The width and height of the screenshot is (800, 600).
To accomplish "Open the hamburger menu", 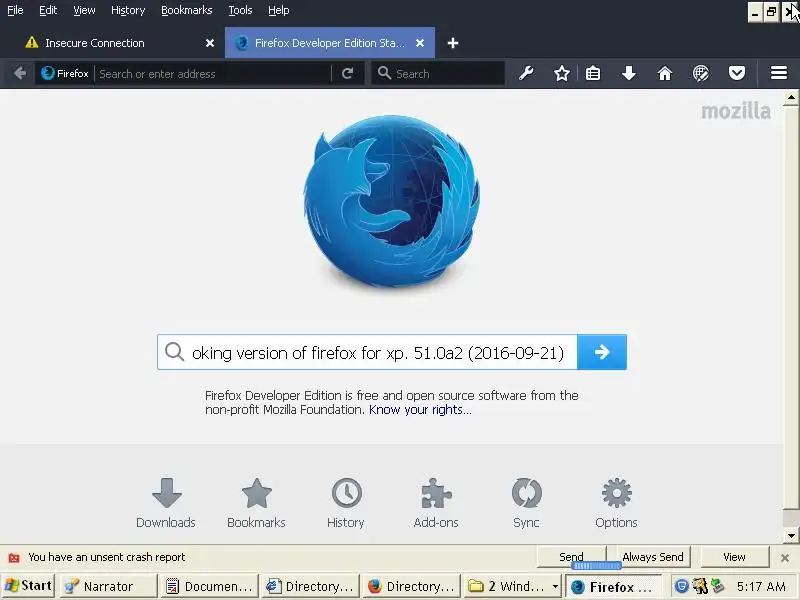I will (779, 73).
